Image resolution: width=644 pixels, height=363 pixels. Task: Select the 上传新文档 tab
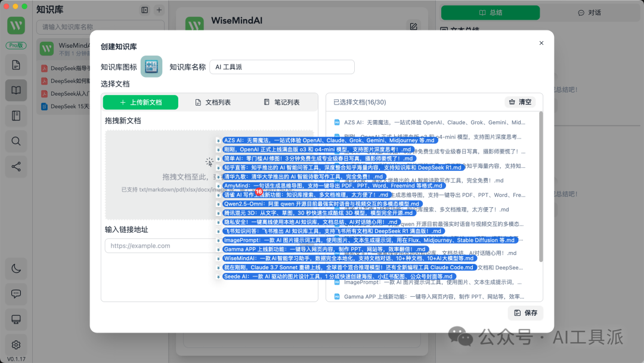[x=141, y=102]
